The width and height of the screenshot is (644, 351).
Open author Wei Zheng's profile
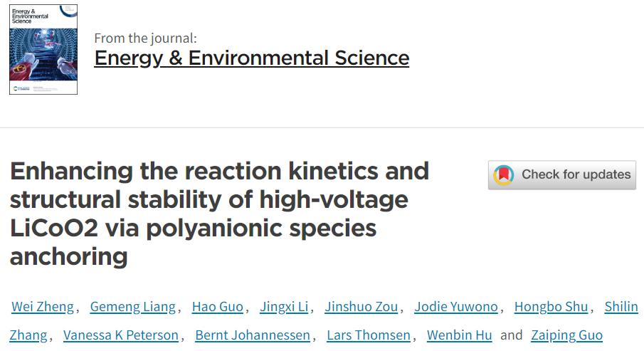[x=43, y=307]
